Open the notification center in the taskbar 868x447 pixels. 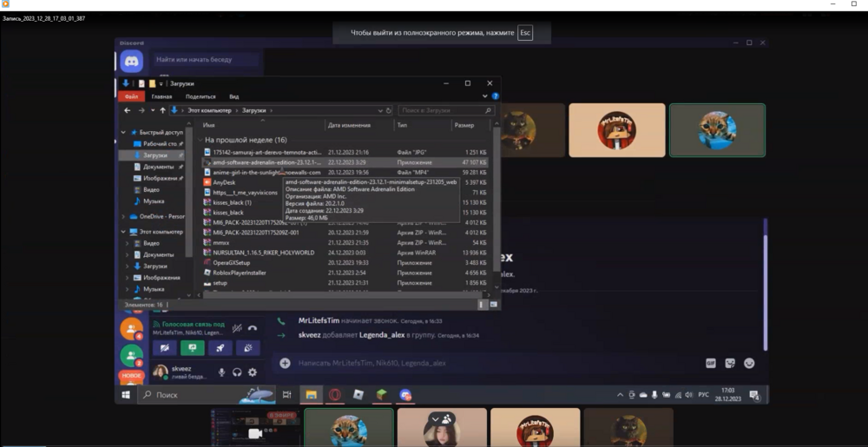pyautogui.click(x=754, y=395)
